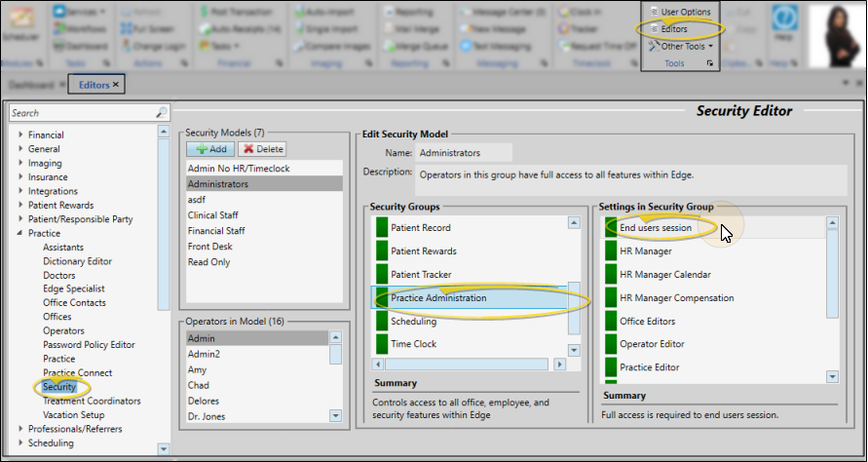868x462 pixels.
Task: Click green access square beside Patient Record
Action: point(382,228)
